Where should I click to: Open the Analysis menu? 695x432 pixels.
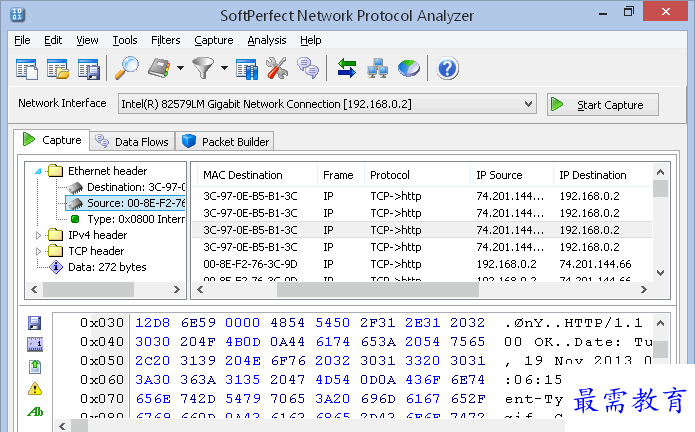pos(267,40)
